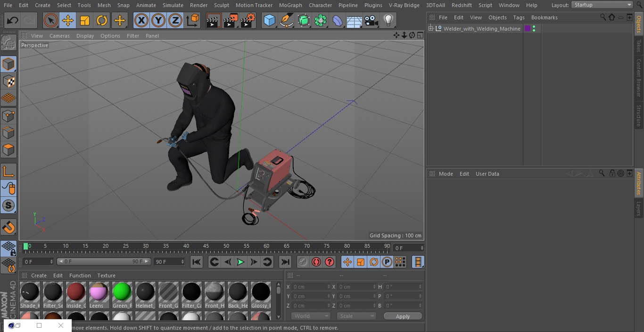Expand the Welder_with_Welding_Machine object tree
Viewport: 644px width, 332px height.
[430, 29]
